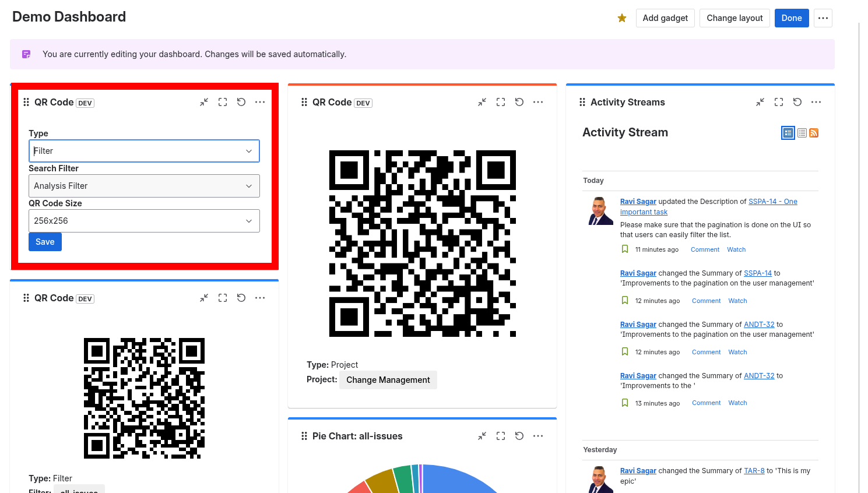Refresh the Activity Streams gadget
The width and height of the screenshot is (868, 493).
tap(797, 102)
